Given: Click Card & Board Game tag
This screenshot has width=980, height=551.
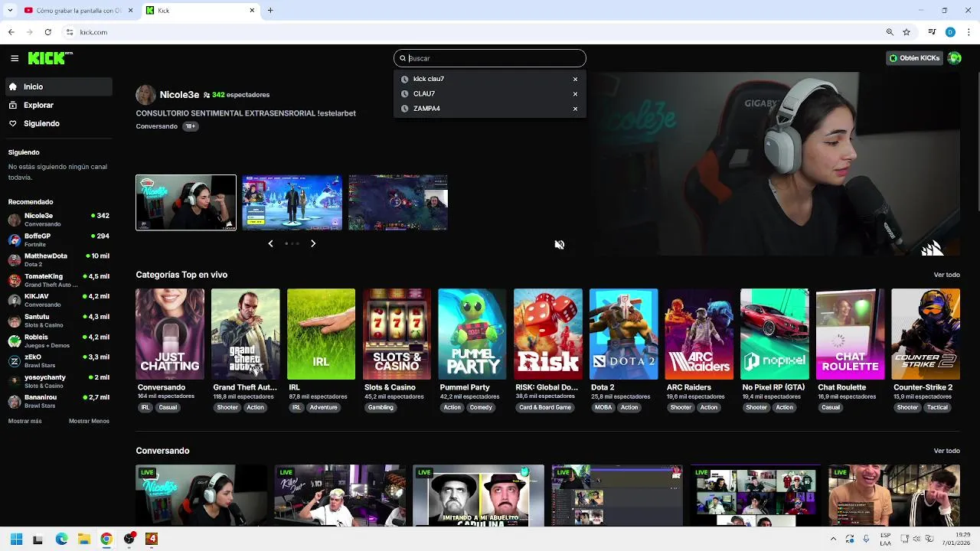Looking at the screenshot, I should (545, 407).
